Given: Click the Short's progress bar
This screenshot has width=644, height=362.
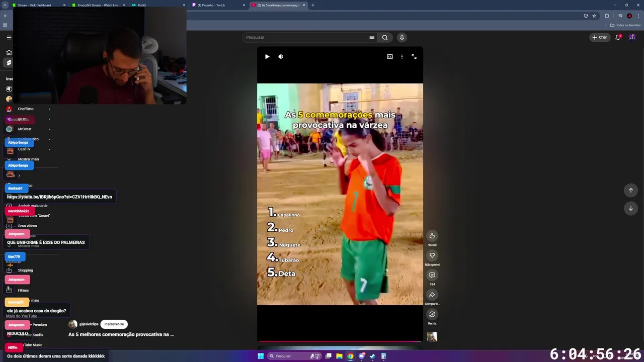Looking at the screenshot, I should coord(340,341).
